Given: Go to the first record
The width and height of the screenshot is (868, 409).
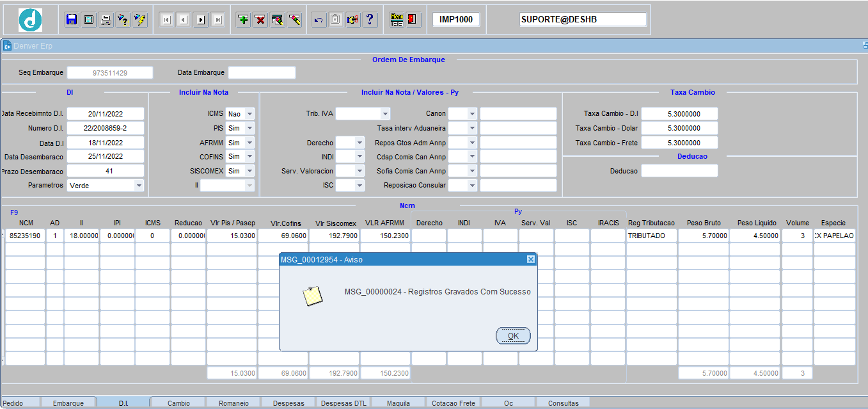Looking at the screenshot, I should click(x=166, y=20).
